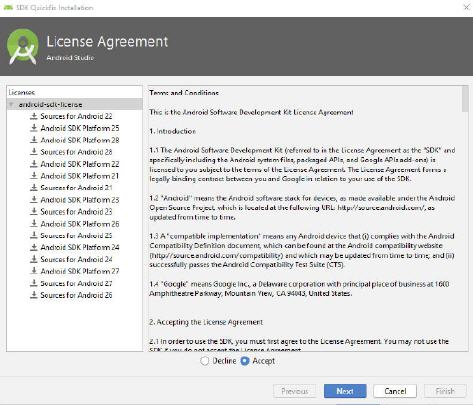
Task: Click download icon beside Sources for Android 23
Action: coord(34,212)
